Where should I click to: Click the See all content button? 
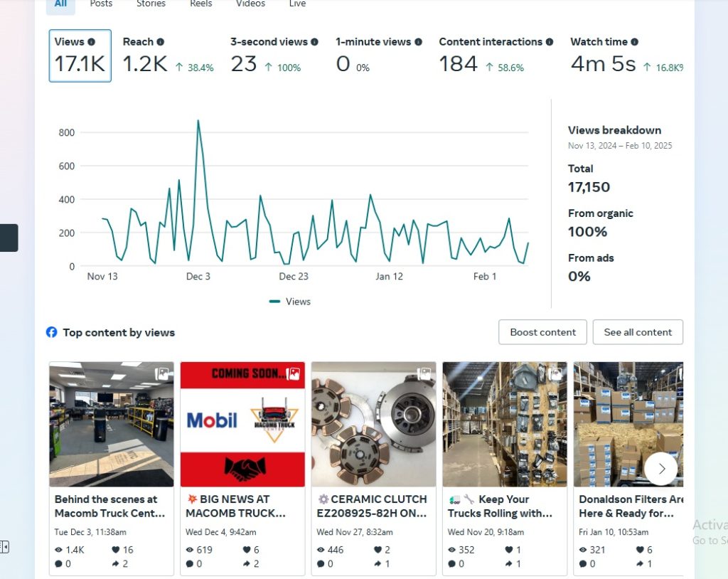click(638, 332)
